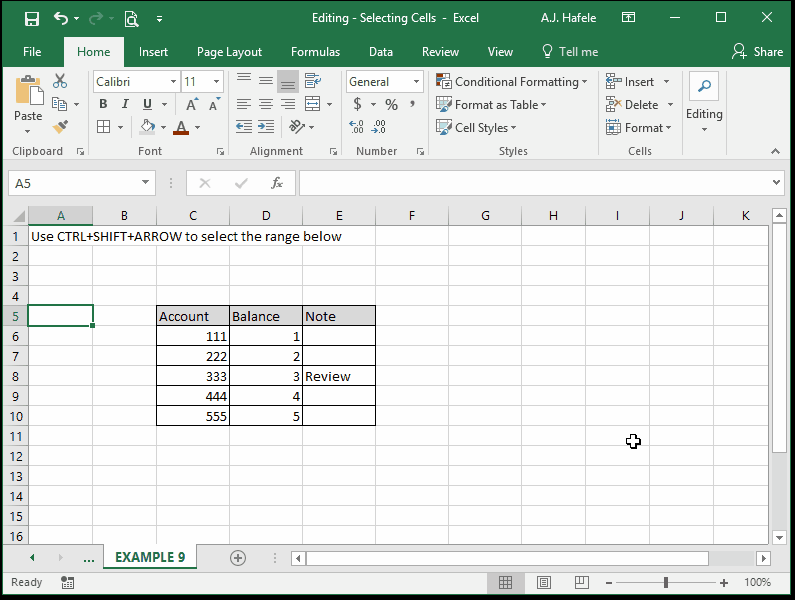Switch to the Formulas tab
Image resolution: width=795 pixels, height=600 pixels.
315,52
